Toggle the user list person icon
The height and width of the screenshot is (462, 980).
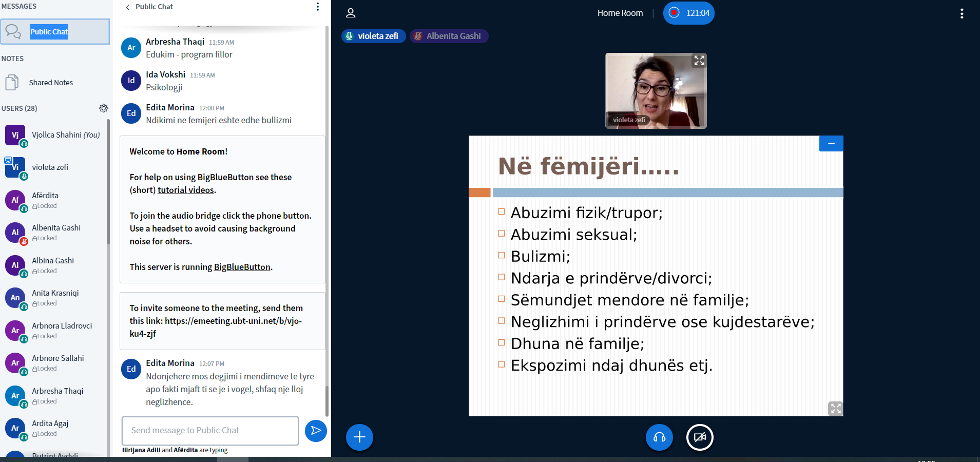[351, 13]
